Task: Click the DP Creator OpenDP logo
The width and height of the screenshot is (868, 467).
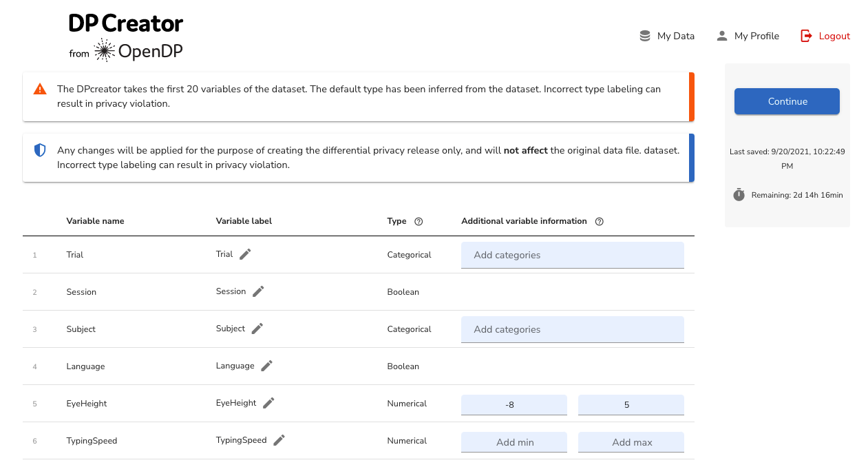Action: tap(126, 37)
